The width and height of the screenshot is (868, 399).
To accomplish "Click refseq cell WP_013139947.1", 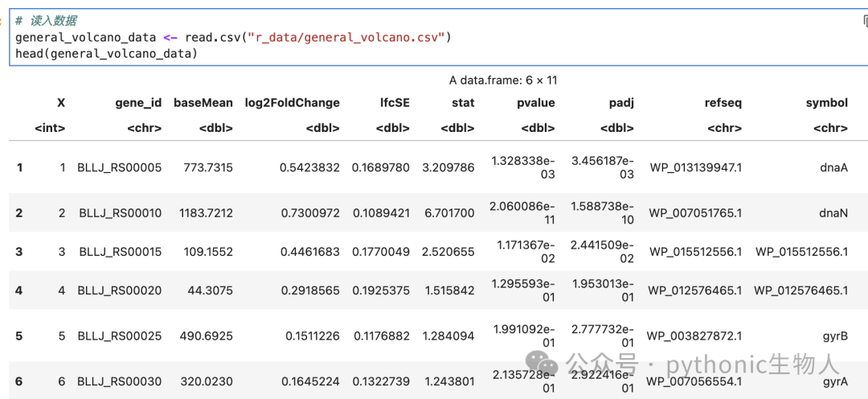I will point(695,167).
